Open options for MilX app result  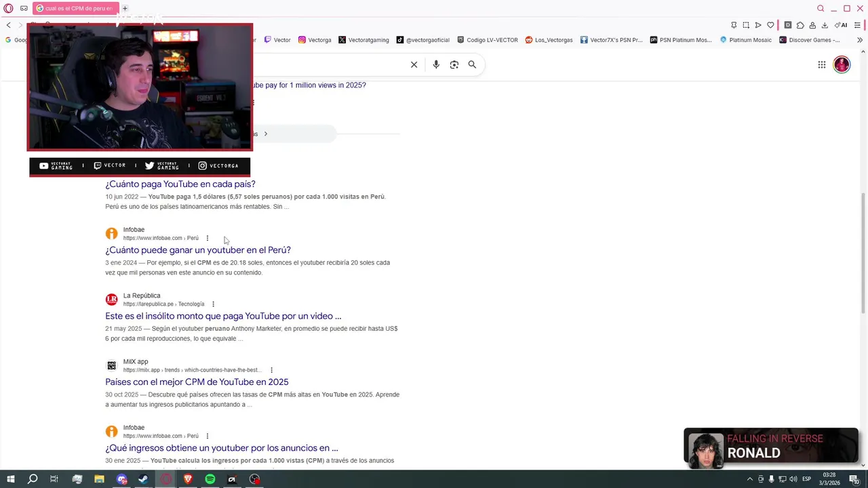[271, 370]
